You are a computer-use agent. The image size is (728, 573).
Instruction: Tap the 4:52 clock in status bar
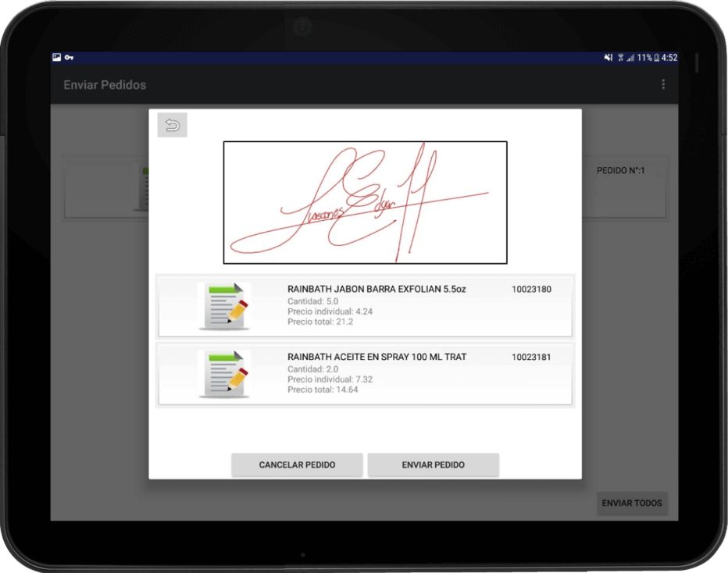pos(669,58)
